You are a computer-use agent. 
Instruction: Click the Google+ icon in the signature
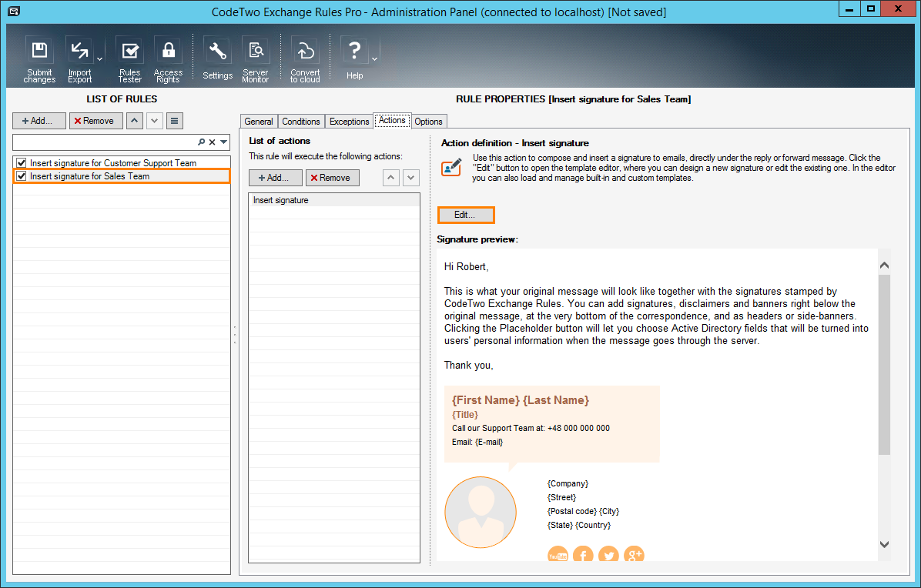634,555
